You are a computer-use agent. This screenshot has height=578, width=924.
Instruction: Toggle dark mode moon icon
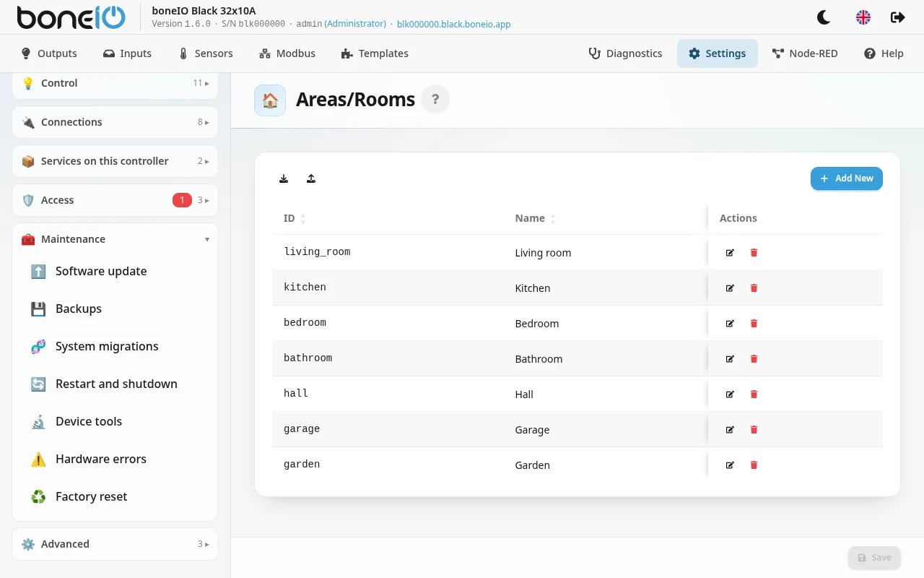pyautogui.click(x=824, y=17)
